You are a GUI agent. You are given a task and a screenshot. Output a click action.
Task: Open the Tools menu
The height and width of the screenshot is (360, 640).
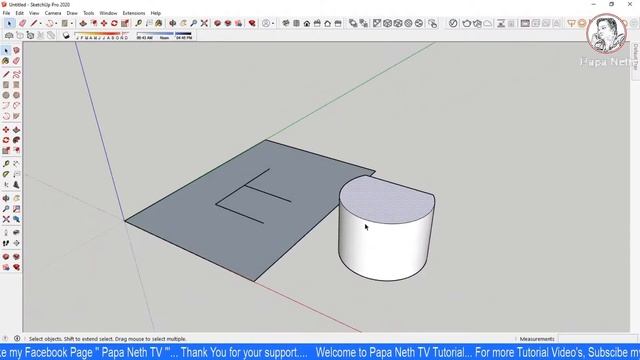[x=89, y=13]
